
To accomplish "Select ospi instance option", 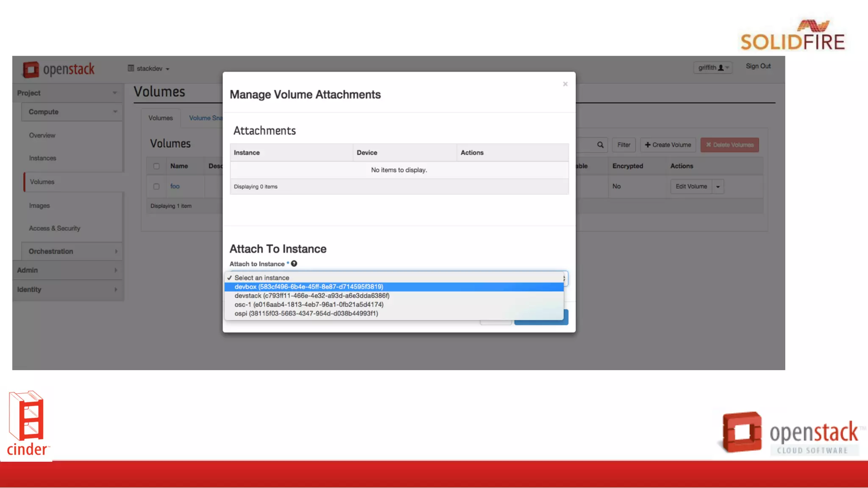I will tap(306, 313).
